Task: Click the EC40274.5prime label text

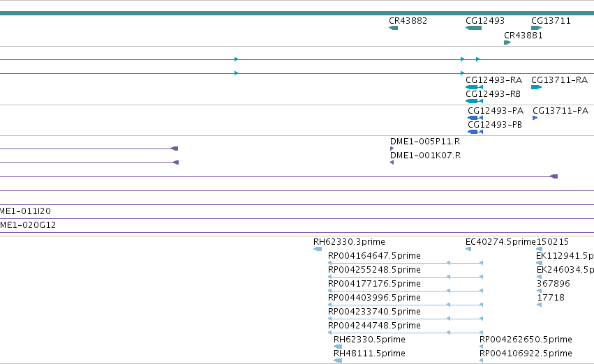Action: 500,242
